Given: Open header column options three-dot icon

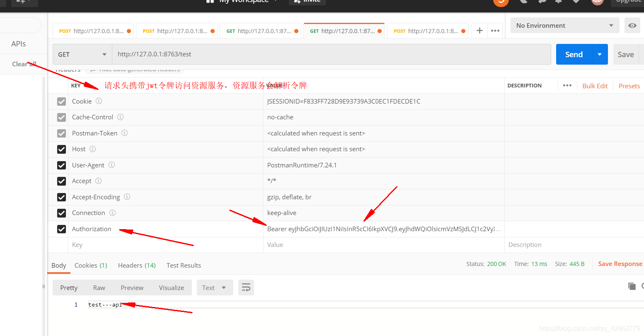Looking at the screenshot, I should pyautogui.click(x=567, y=85).
